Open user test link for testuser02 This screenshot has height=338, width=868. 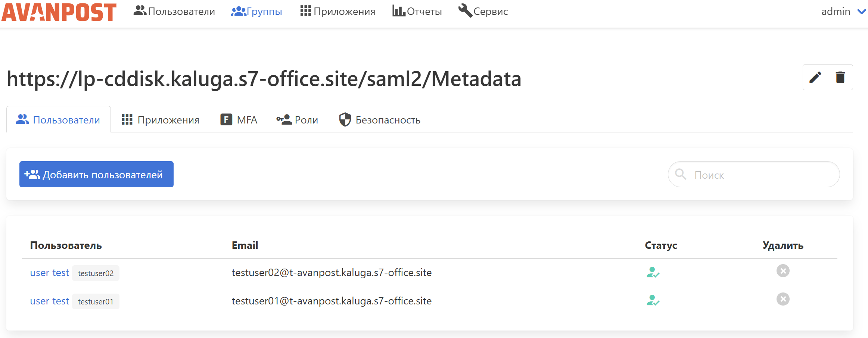coord(50,273)
